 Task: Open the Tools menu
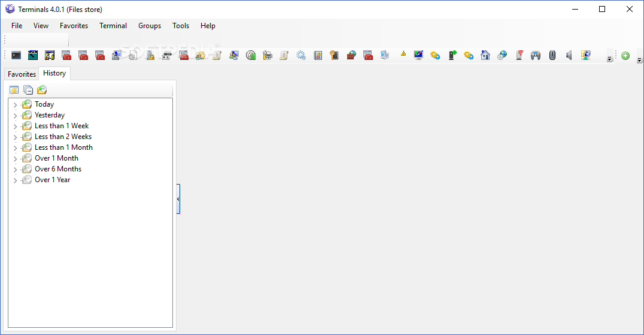click(x=181, y=26)
